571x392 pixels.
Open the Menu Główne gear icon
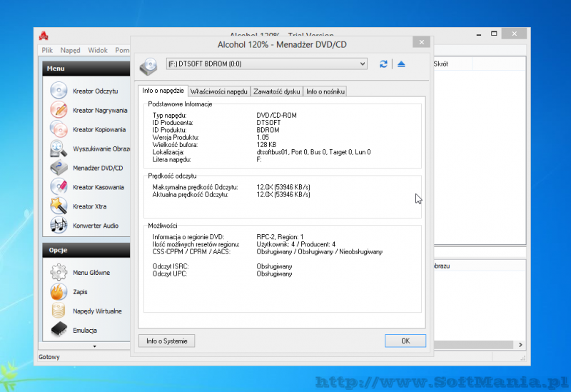[x=59, y=272]
